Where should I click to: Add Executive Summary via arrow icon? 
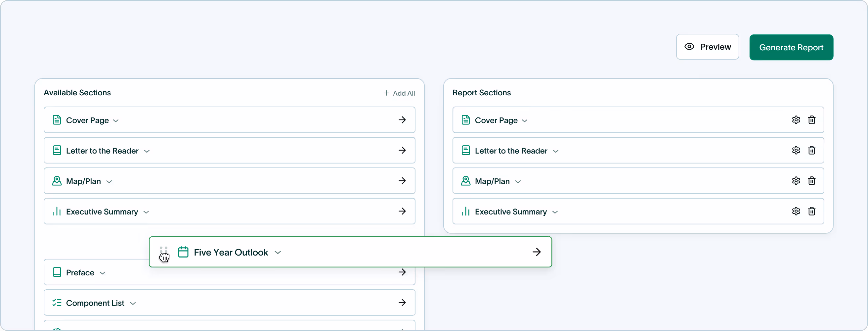pos(402,211)
